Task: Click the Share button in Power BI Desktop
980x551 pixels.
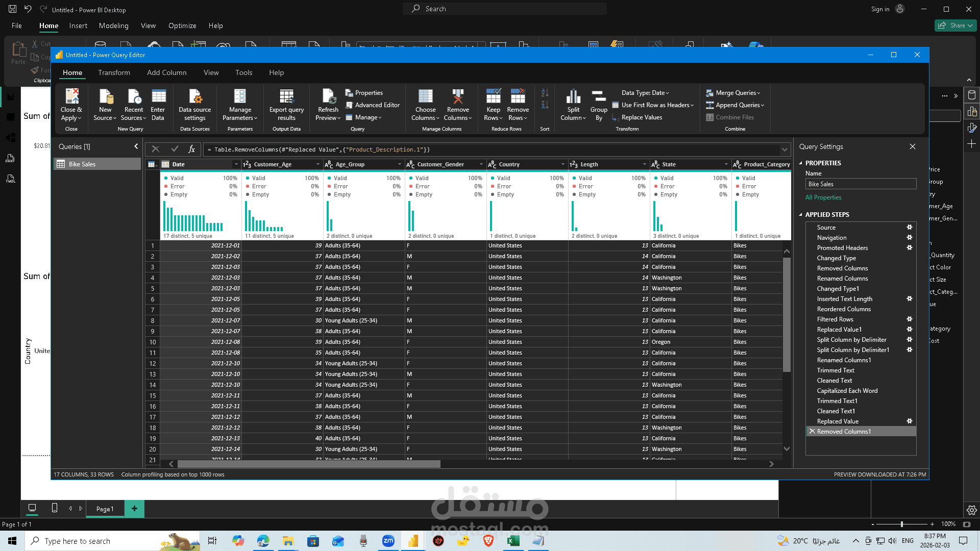Action: (x=955, y=26)
